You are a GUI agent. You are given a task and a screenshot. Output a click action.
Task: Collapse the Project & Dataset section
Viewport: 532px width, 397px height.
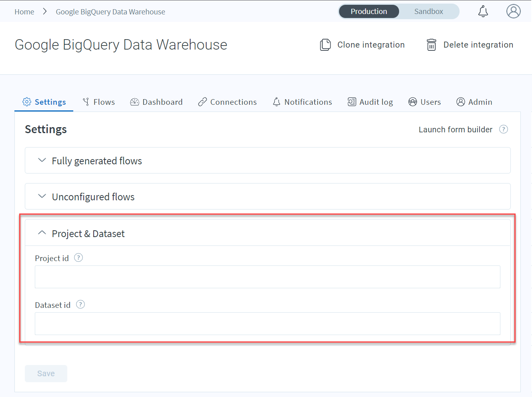click(267, 233)
